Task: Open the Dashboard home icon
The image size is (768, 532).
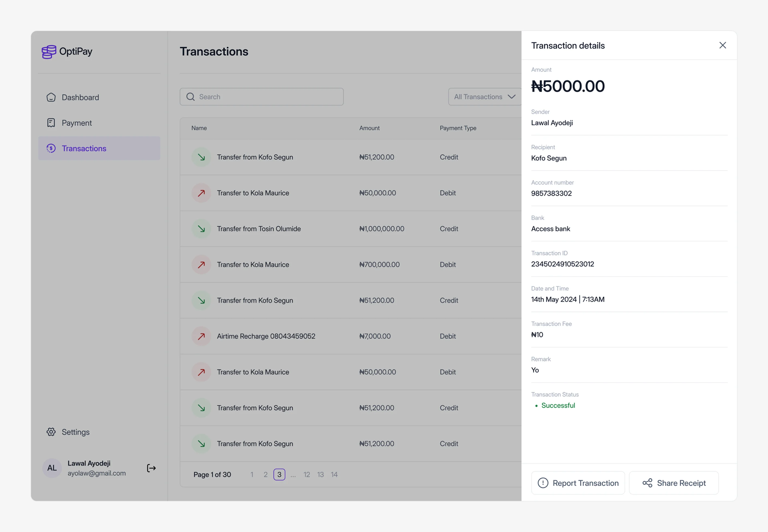Action: [x=51, y=97]
